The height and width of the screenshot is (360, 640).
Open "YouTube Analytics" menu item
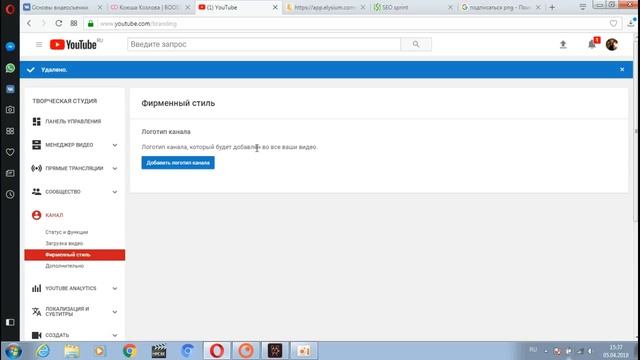71,288
